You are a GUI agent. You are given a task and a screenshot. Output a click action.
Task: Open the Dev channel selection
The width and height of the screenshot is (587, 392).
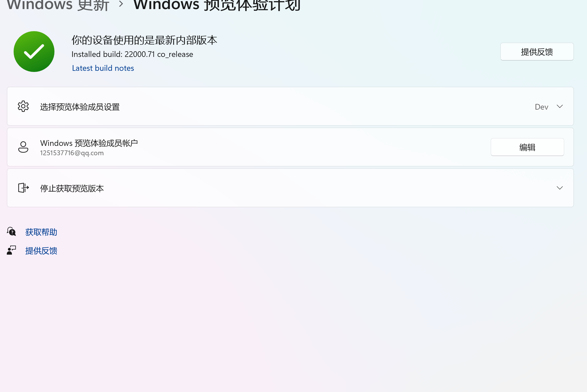(541, 107)
